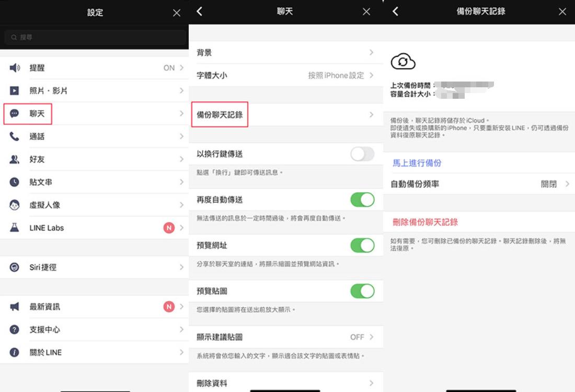Click the chat bubble icon beside 聊天
Image resolution: width=575 pixels, height=392 pixels.
[x=14, y=113]
